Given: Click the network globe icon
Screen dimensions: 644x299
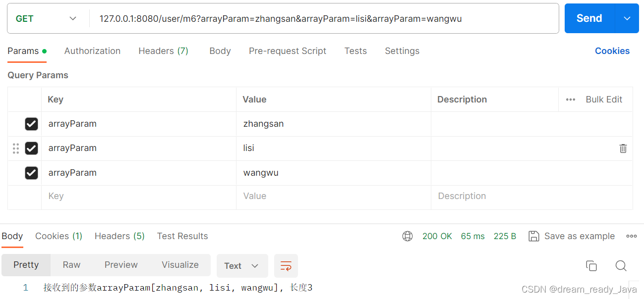Looking at the screenshot, I should (x=408, y=236).
